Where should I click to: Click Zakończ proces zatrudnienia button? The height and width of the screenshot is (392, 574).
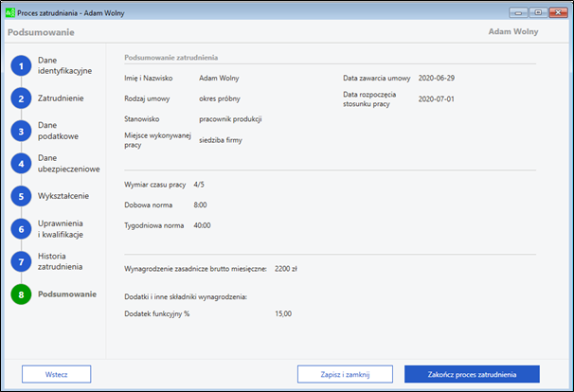click(x=472, y=374)
